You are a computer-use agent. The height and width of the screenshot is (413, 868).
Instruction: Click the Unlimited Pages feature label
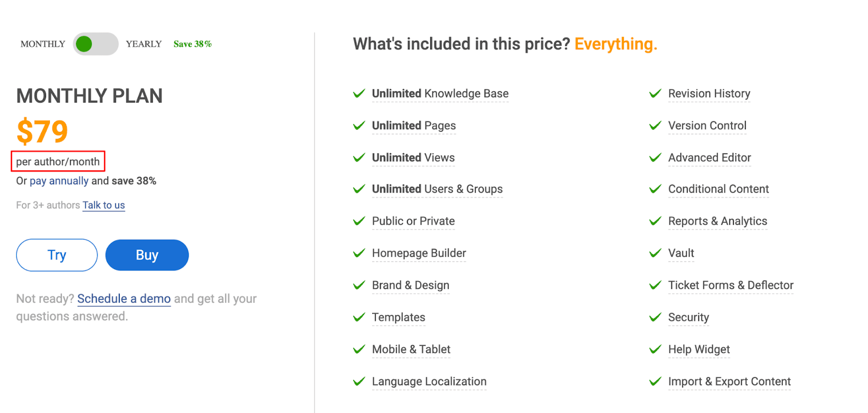click(414, 125)
